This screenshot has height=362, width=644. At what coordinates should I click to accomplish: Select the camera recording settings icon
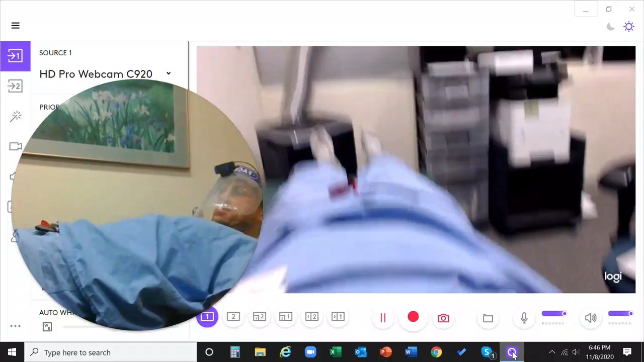click(x=15, y=146)
